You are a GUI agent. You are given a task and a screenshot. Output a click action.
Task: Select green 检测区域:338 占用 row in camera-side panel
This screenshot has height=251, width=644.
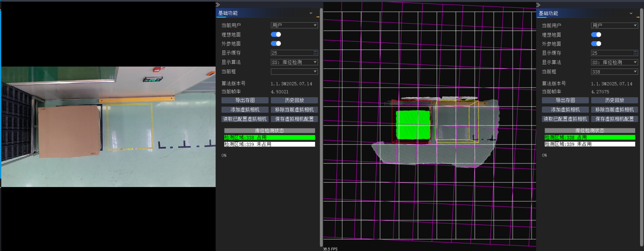pos(269,138)
